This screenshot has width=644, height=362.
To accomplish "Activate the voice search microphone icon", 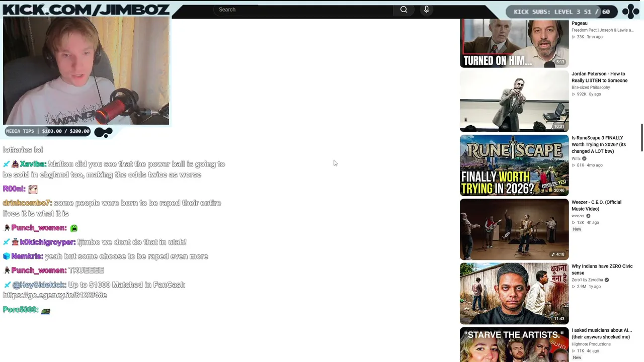I will click(427, 10).
